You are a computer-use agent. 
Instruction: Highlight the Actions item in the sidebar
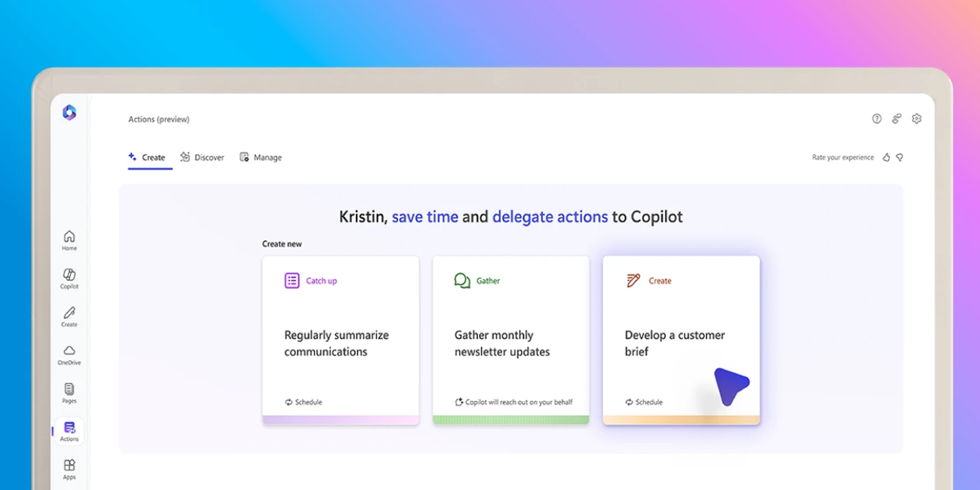69,431
